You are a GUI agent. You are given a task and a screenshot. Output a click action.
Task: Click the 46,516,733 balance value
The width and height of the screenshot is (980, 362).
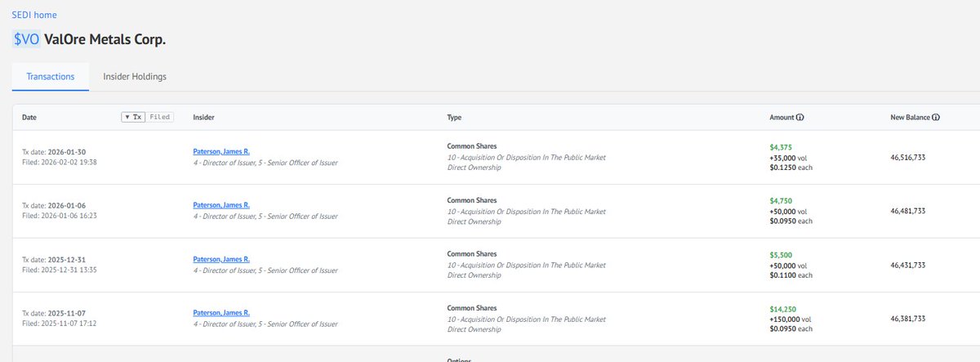[907, 157]
